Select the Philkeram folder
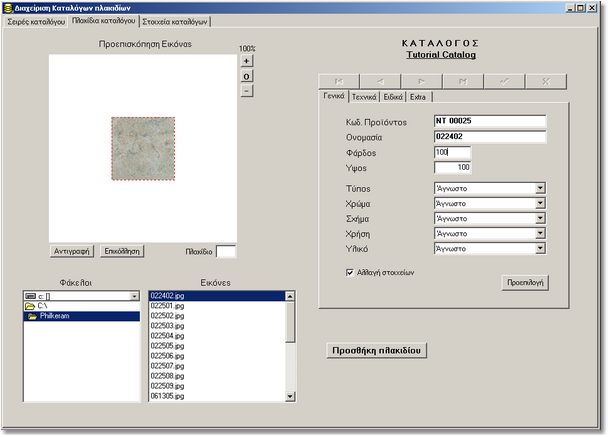608x437 pixels. (x=82, y=316)
